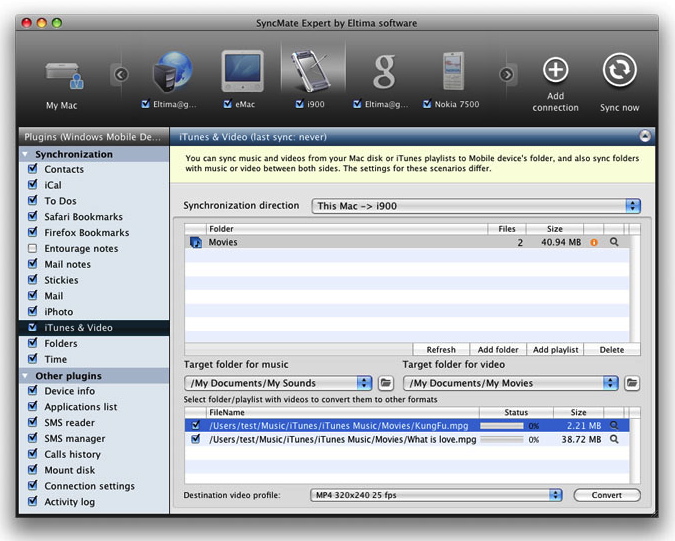Screen dimensions: 675x541
Task: Collapse the info panel with the header arrow
Action: point(645,136)
